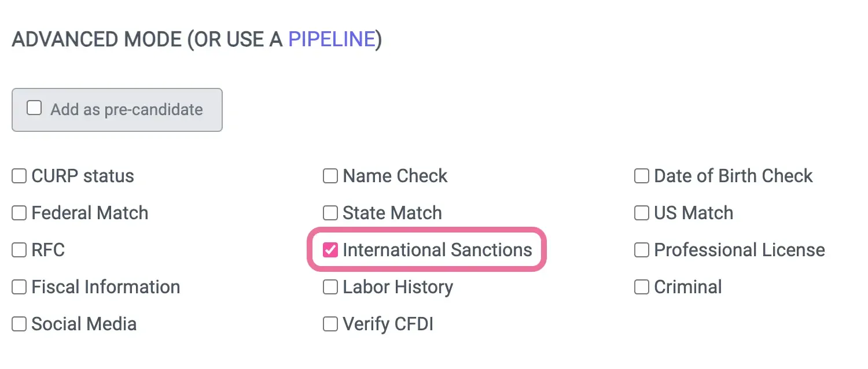Check Add as pre-candidate
The height and width of the screenshot is (369, 868).
[35, 108]
